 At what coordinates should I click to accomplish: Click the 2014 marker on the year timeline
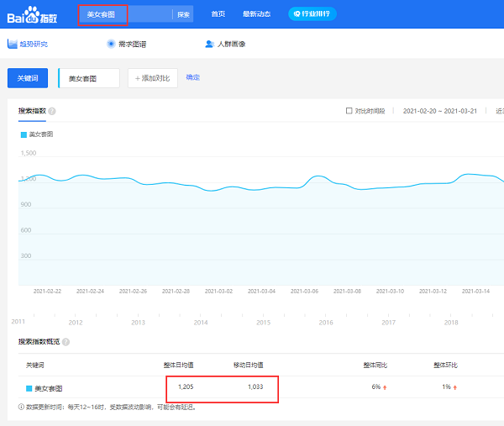click(201, 322)
